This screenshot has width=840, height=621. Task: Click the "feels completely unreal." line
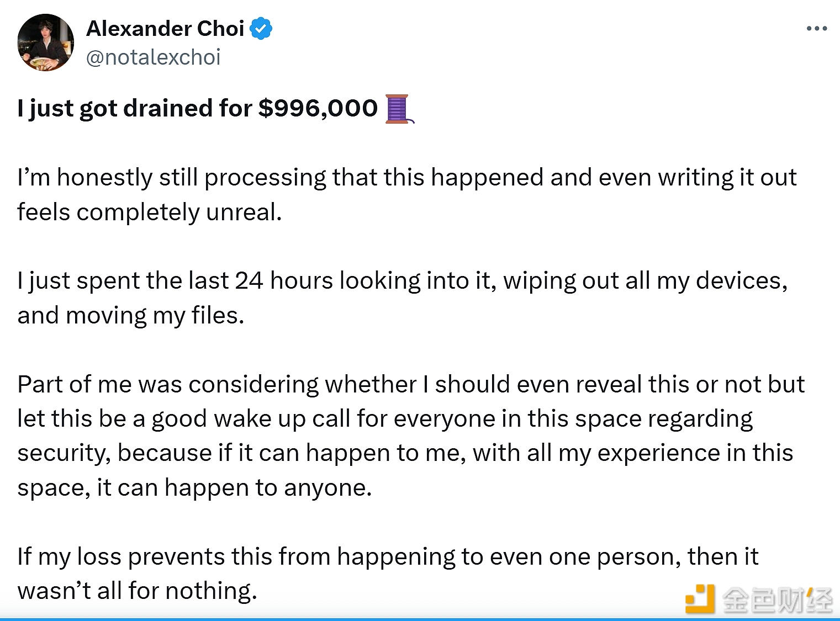click(x=150, y=213)
